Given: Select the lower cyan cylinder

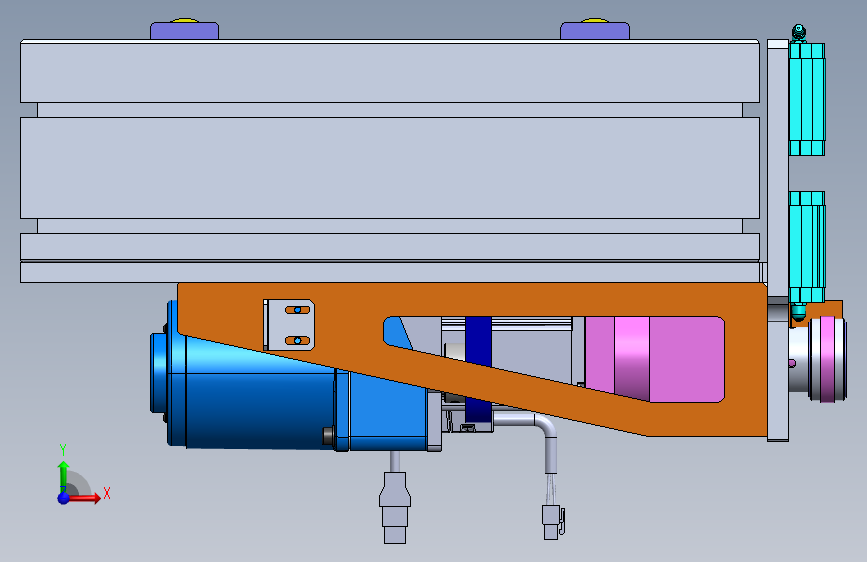Looking at the screenshot, I should [807, 247].
